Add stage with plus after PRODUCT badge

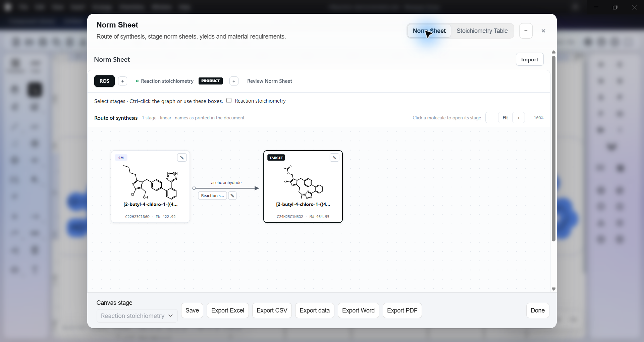[234, 81]
